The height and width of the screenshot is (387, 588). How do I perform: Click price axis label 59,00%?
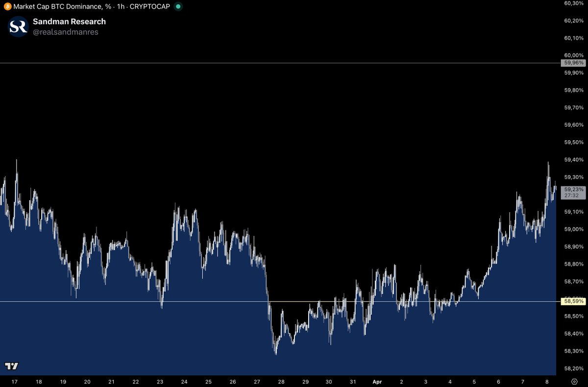[x=574, y=229]
